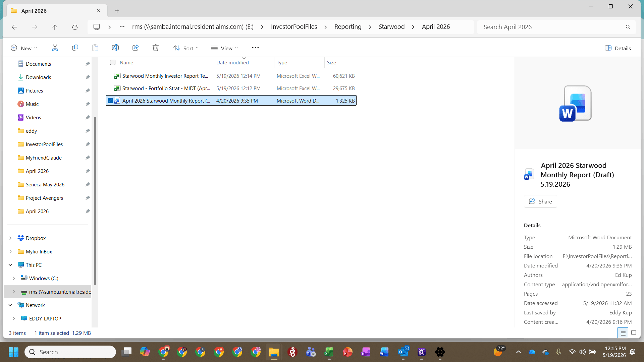The image size is (644, 362).
Task: Expand the Dropbox tree node
Action: pyautogui.click(x=10, y=238)
